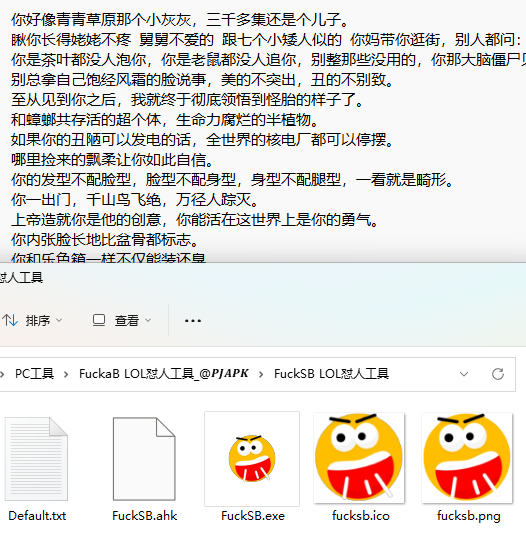Viewport: 526px width, 551px height.
Task: Click the fucksb.ico file name
Action: click(361, 516)
